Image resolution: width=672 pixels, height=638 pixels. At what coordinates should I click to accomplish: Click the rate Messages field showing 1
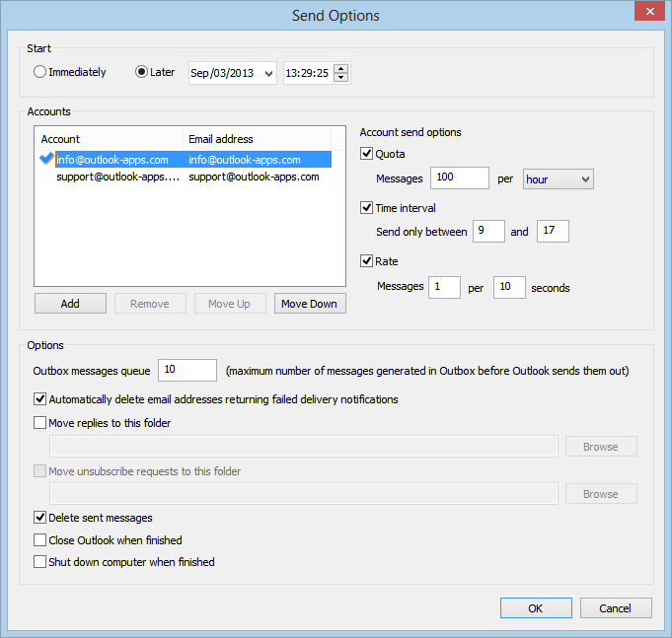[444, 287]
